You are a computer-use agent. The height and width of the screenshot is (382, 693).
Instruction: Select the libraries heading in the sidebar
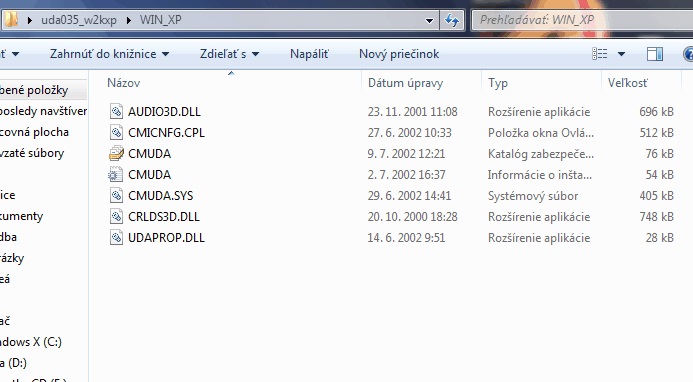pos(8,195)
